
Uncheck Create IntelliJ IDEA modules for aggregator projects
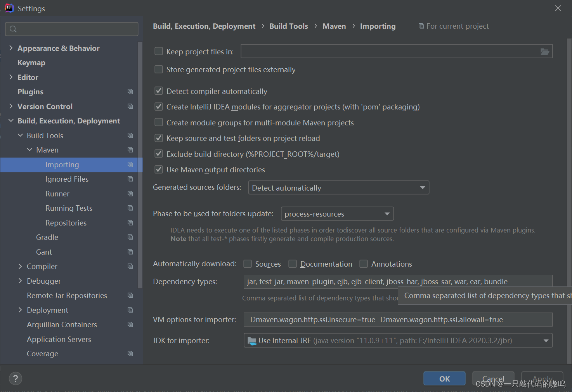click(x=159, y=107)
